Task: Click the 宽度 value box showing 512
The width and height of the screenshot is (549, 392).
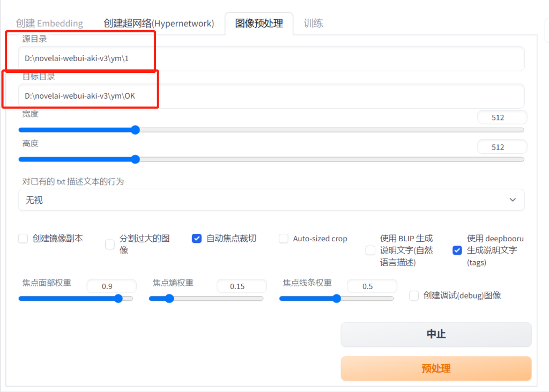Action: click(x=501, y=117)
